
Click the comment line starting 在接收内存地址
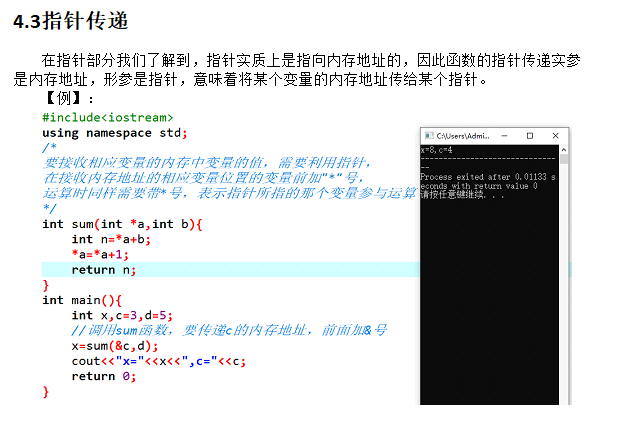[x=203, y=178]
